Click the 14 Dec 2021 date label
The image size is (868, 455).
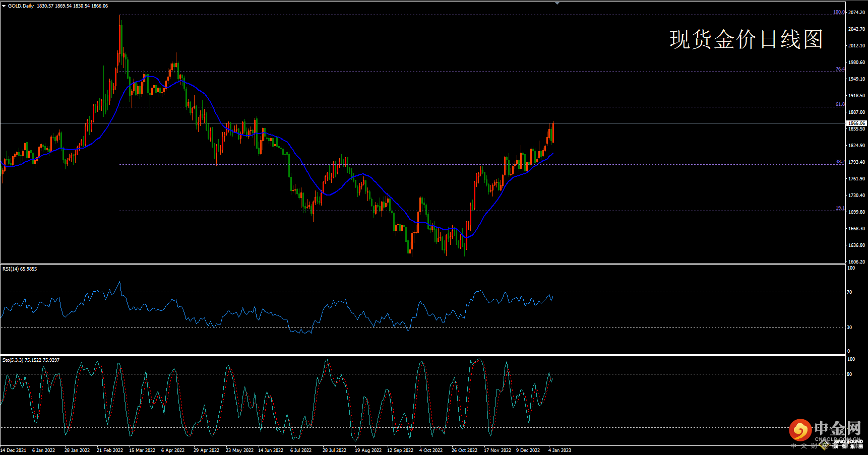click(14, 450)
